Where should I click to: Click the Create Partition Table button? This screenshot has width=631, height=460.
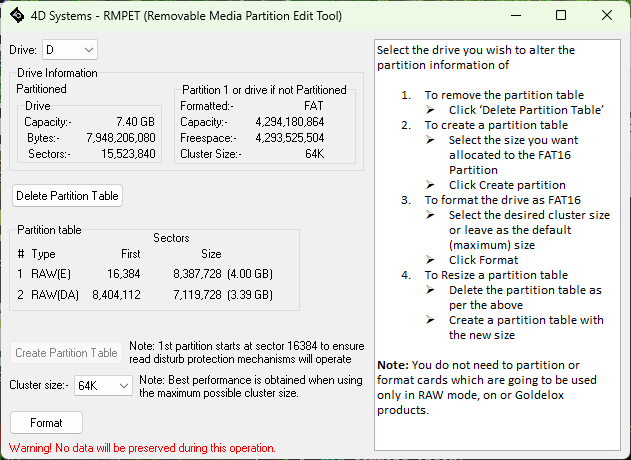(67, 353)
